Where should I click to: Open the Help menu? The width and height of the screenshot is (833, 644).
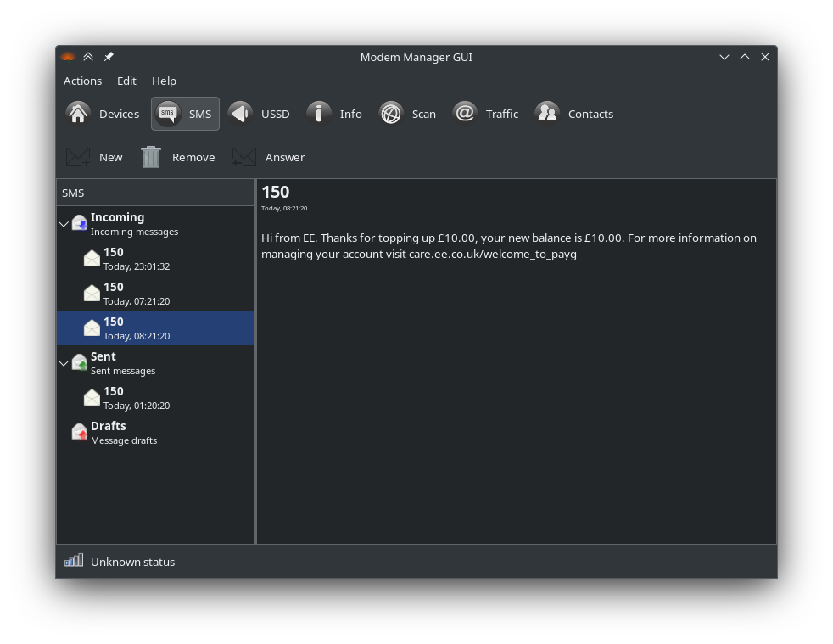(164, 81)
